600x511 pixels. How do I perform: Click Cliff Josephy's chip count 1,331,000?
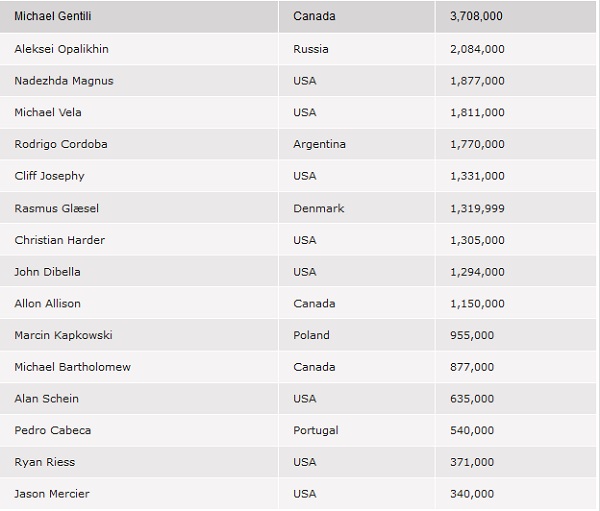[477, 176]
